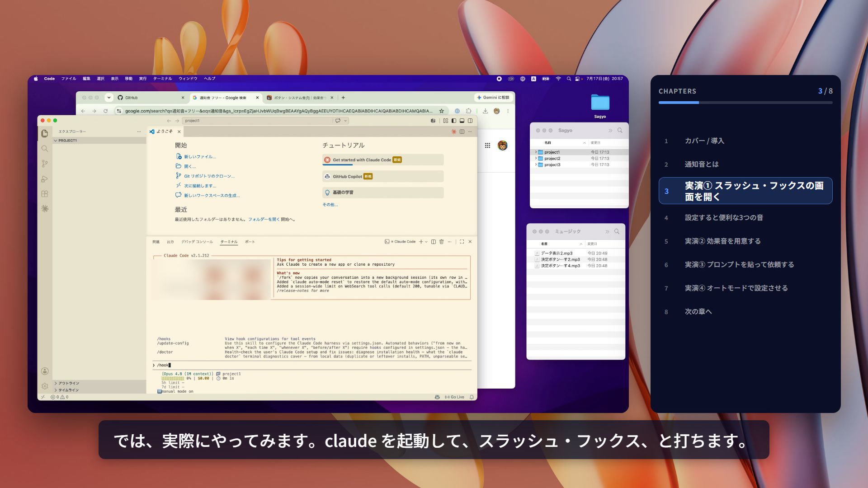Expand the project2 folder in Sagyo Finder

click(536, 159)
